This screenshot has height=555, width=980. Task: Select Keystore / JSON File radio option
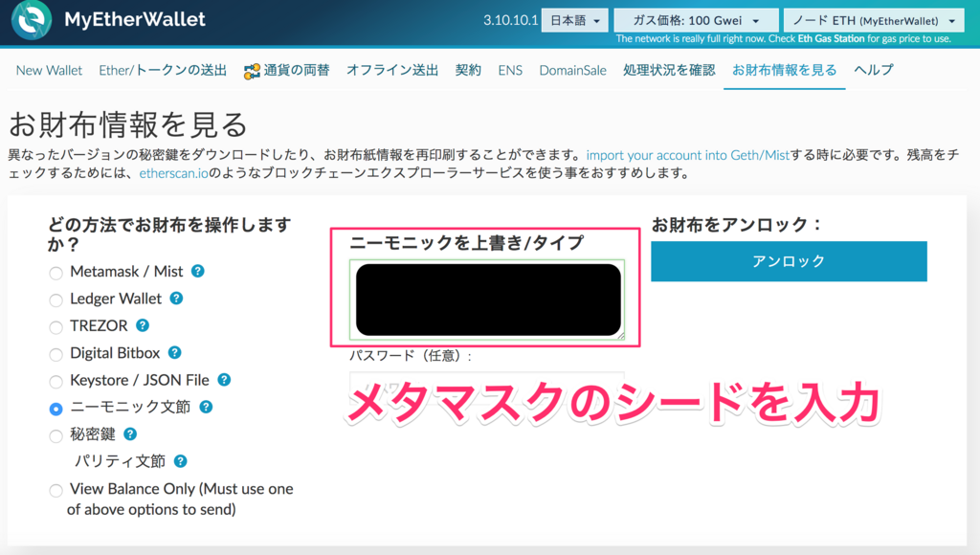pos(56,381)
